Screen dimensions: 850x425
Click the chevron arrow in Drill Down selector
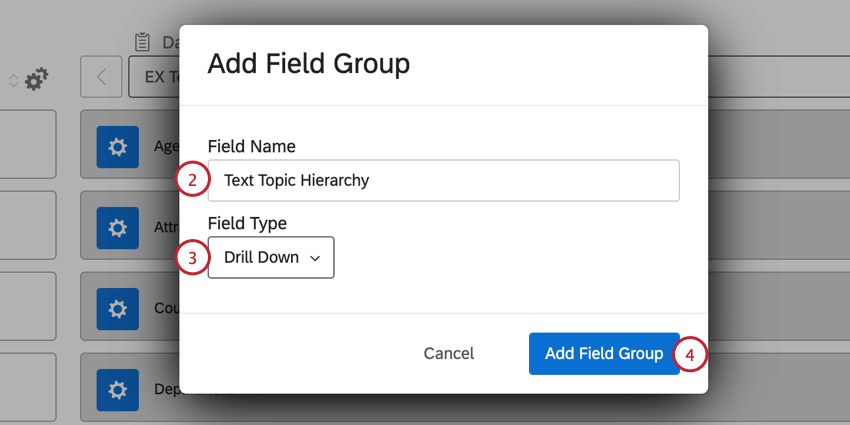[315, 258]
